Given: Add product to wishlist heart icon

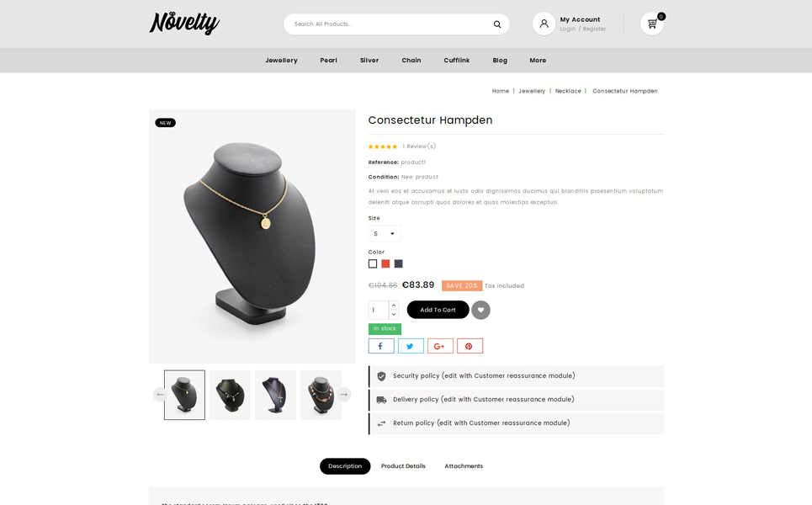Looking at the screenshot, I should (x=480, y=310).
